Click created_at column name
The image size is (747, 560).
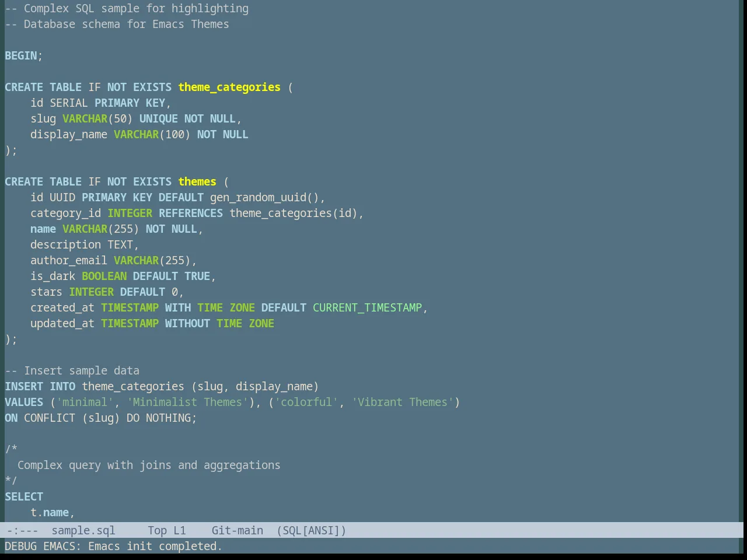pos(62,308)
